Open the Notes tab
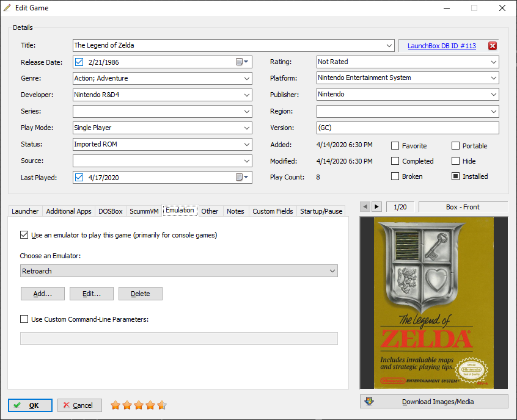Screen dimensions: 517x420 pyautogui.click(x=235, y=211)
